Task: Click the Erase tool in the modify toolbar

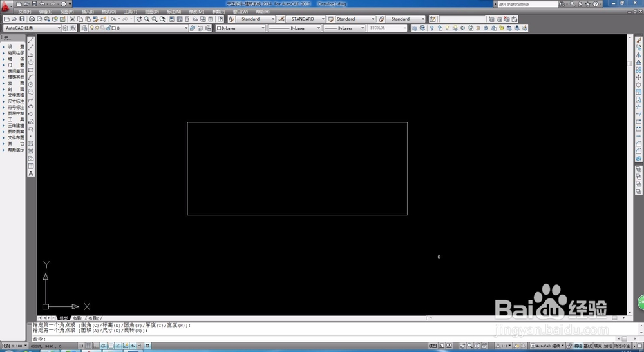Action: (638, 40)
